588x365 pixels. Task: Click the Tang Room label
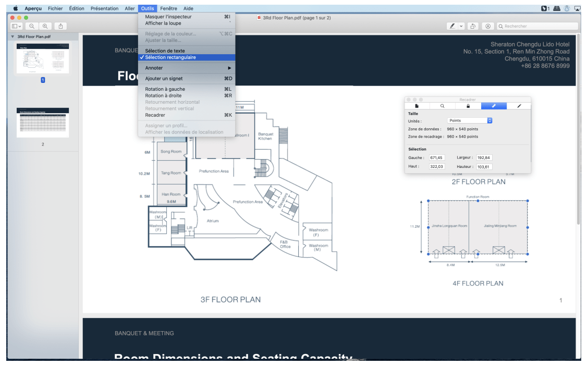(x=171, y=173)
